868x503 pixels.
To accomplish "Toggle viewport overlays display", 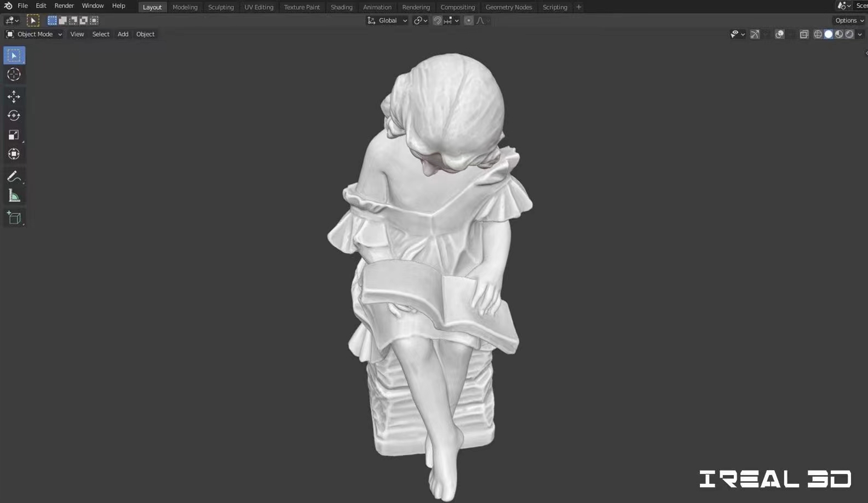I will 779,34.
